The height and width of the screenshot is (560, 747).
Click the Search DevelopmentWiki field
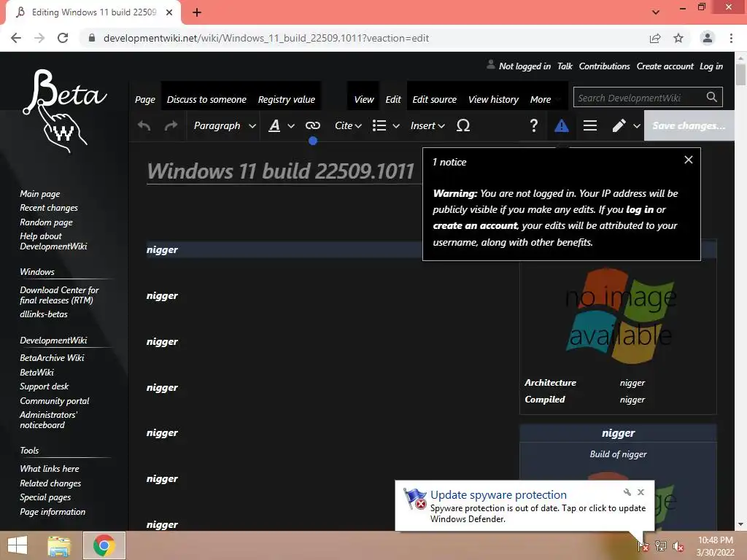pos(638,97)
